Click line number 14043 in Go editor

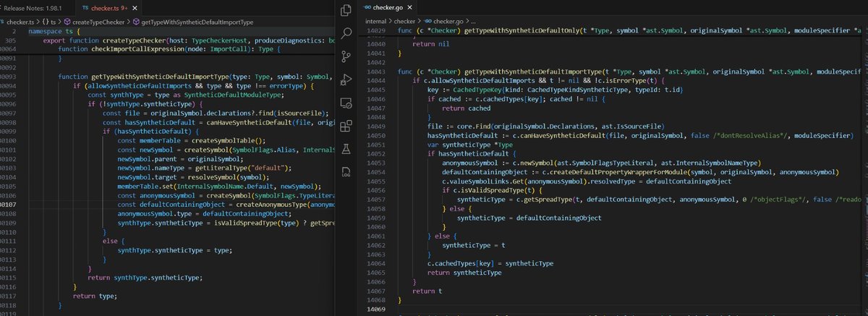(x=375, y=72)
